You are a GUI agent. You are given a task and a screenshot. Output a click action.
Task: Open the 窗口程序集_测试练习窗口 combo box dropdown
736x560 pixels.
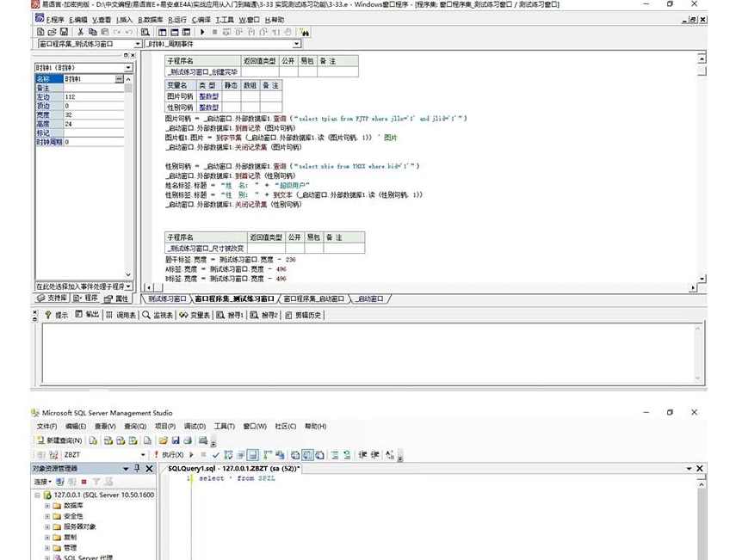click(x=138, y=44)
